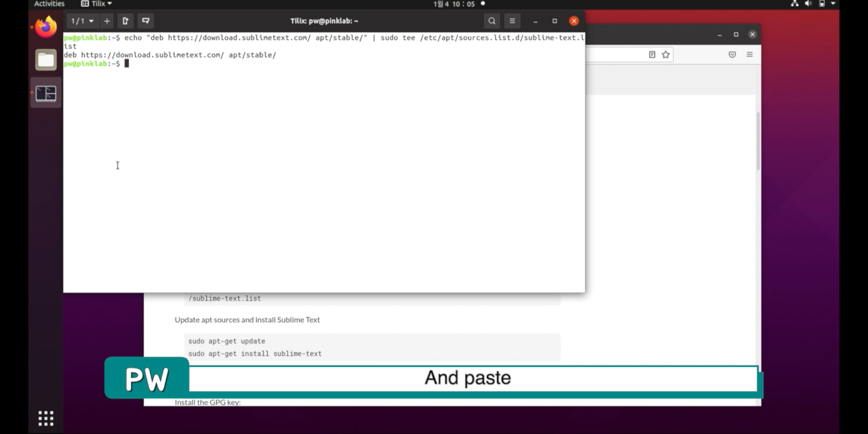Image resolution: width=868 pixels, height=434 pixels.
Task: Open Firefox from the Ubuntu dock
Action: (x=46, y=27)
